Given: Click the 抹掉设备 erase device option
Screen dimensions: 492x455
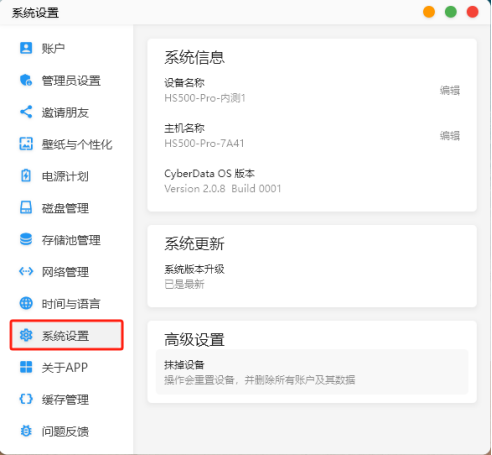Looking at the screenshot, I should [312, 372].
